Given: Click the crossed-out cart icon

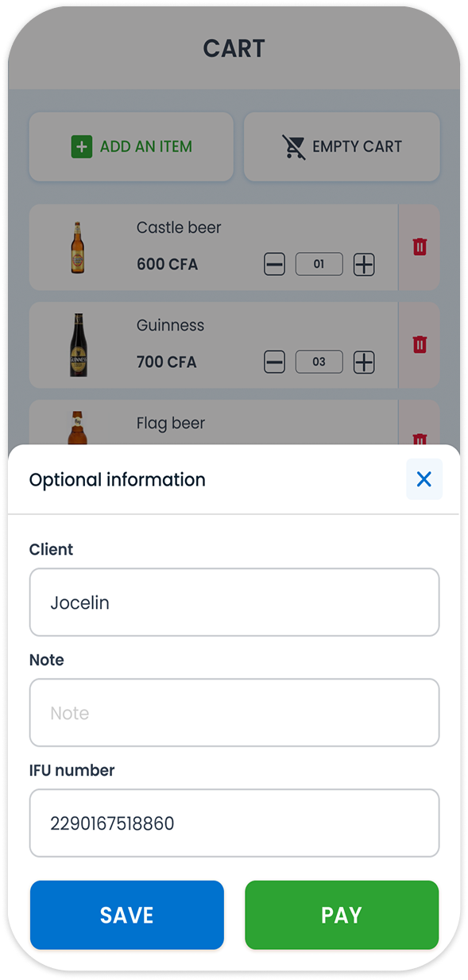Looking at the screenshot, I should pyautogui.click(x=294, y=147).
